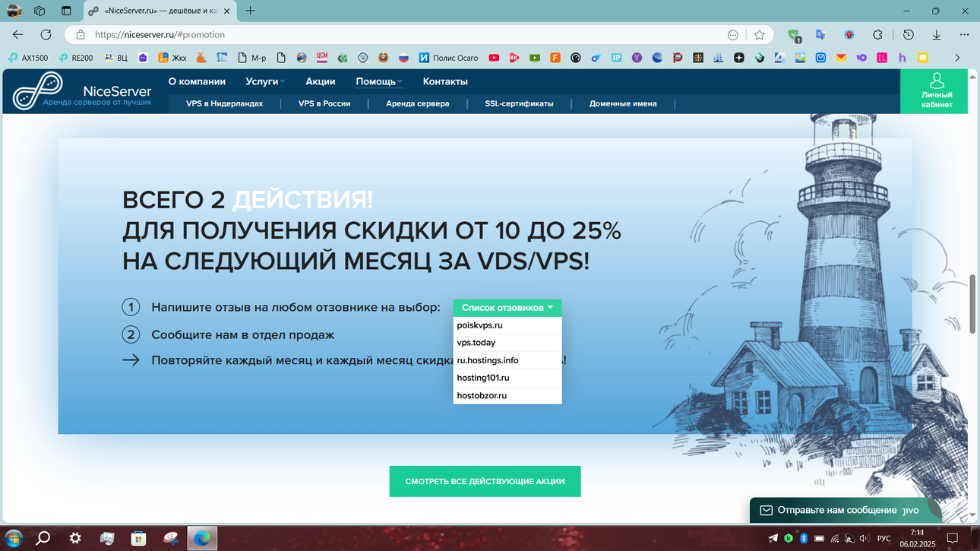
Task: Open the browser settings three-dots menu
Action: pos(965,35)
